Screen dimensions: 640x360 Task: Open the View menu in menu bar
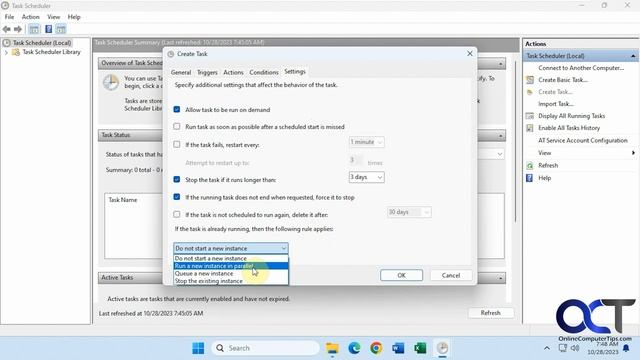coord(53,17)
